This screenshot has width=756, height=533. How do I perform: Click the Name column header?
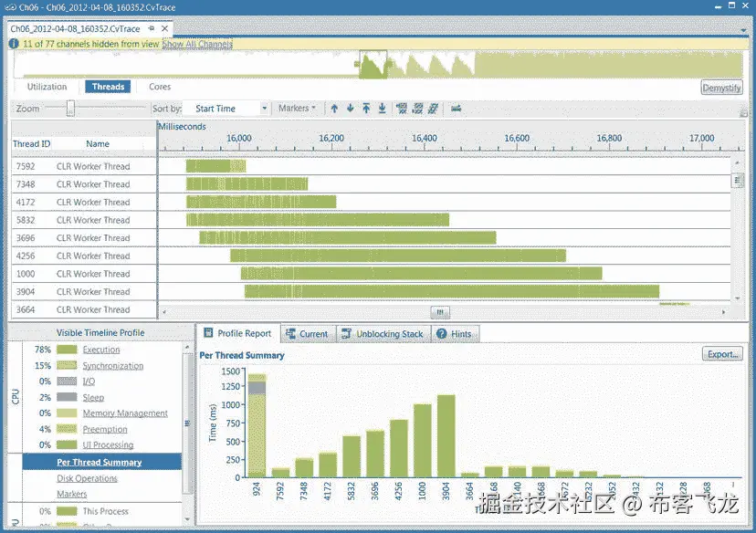click(x=98, y=143)
